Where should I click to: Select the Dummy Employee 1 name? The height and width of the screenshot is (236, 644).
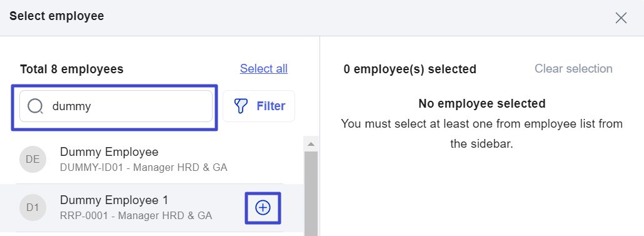point(114,200)
